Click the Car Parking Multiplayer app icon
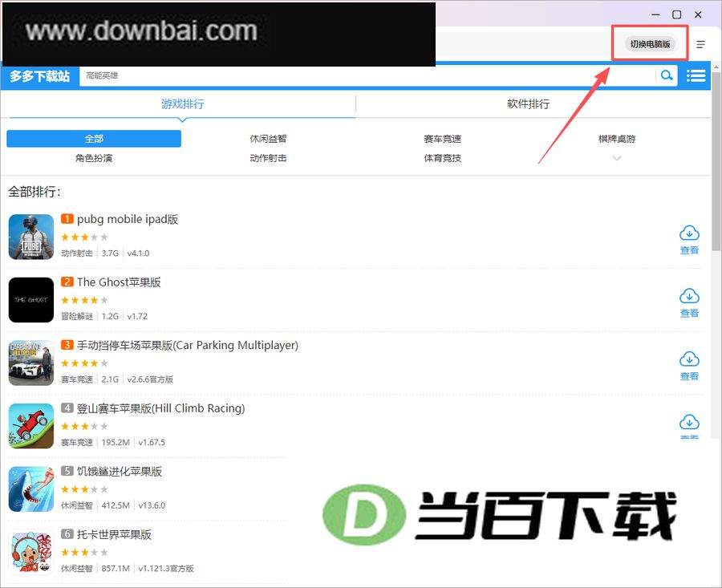The image size is (722, 588). click(31, 363)
